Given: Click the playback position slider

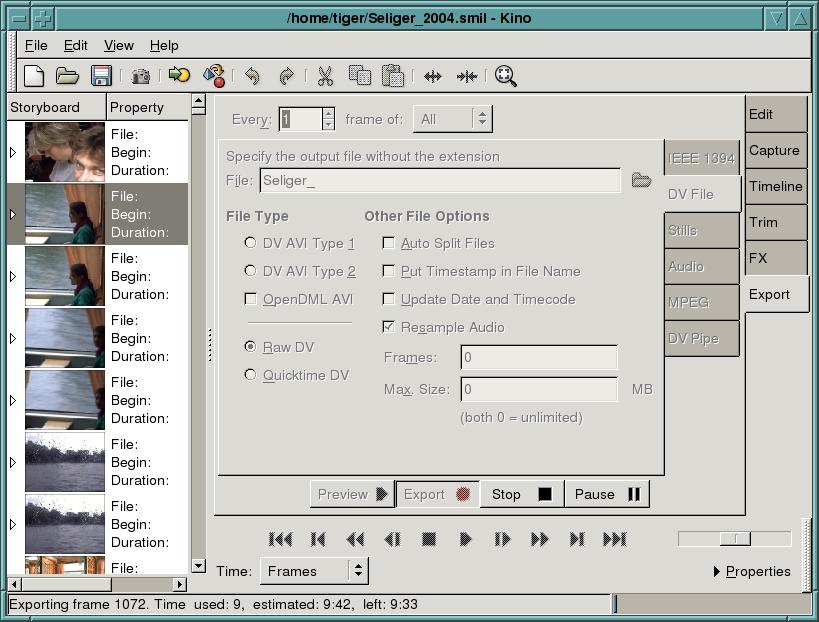Looking at the screenshot, I should tap(734, 538).
